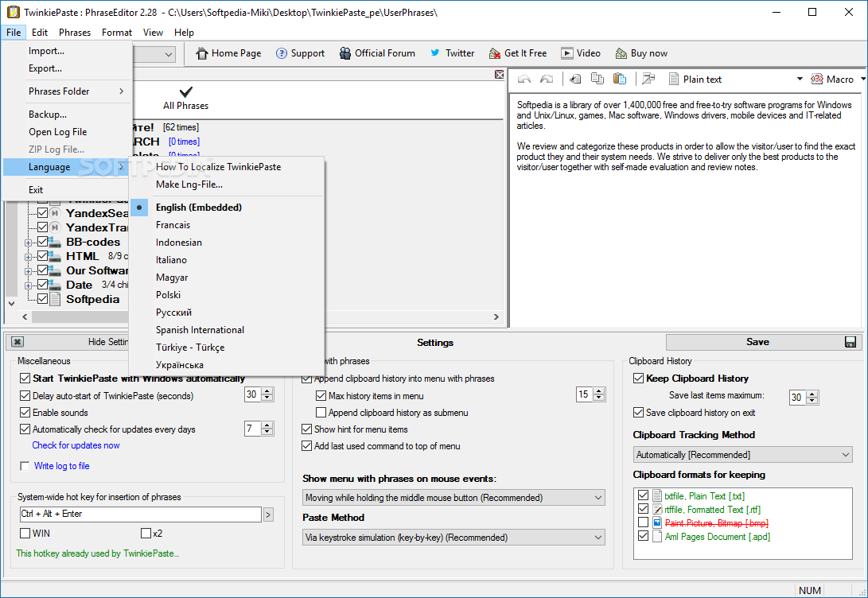Enable Write log to file checkbox
868x598 pixels.
(x=25, y=466)
